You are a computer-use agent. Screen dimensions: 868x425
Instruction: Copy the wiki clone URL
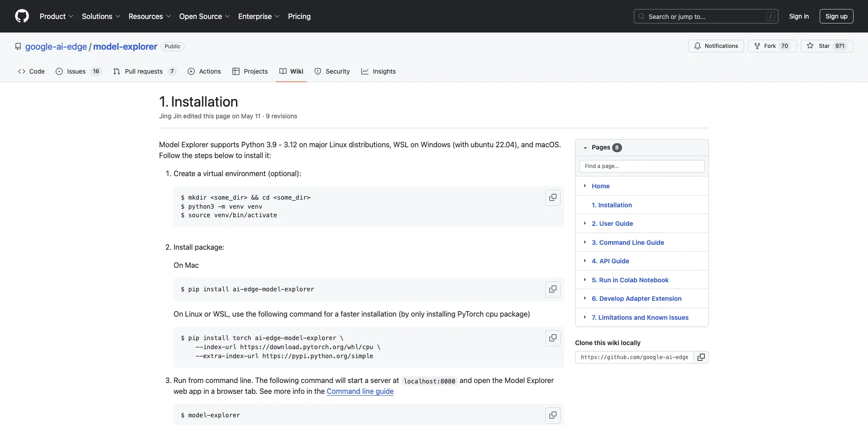[701, 357]
